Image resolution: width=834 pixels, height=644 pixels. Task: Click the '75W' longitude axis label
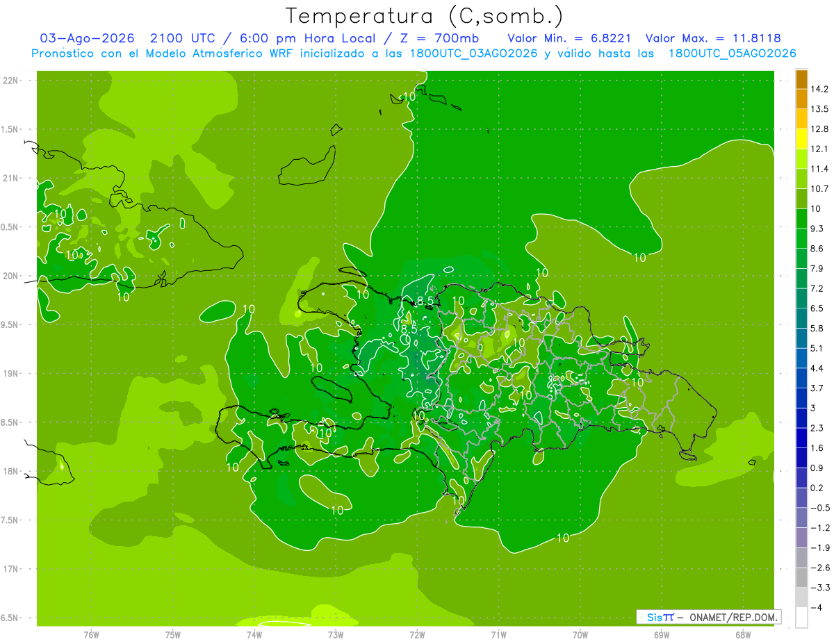173,634
